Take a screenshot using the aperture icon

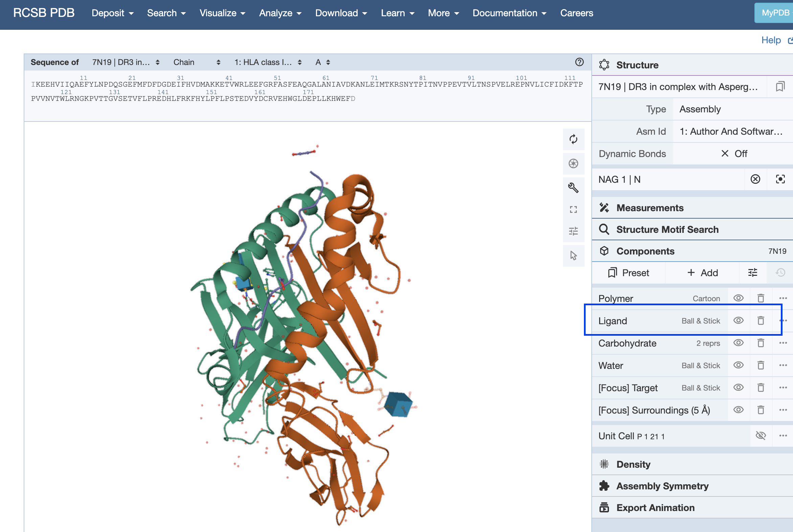point(573,164)
